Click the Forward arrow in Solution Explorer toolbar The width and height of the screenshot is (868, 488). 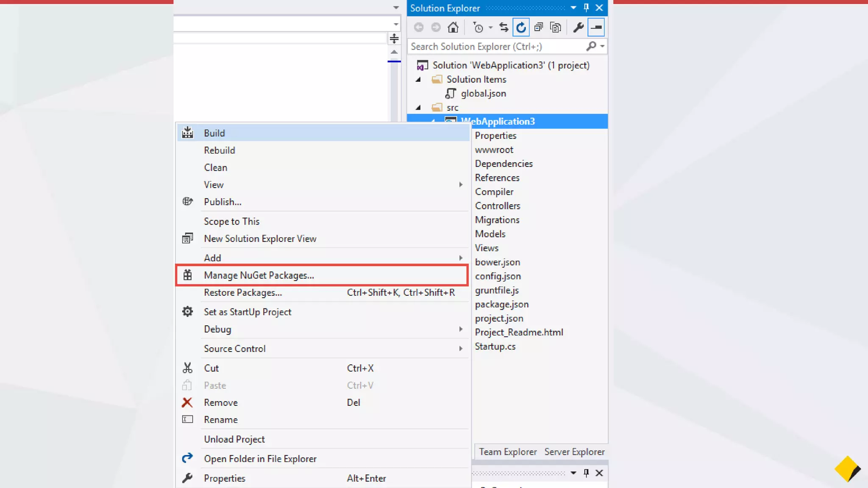pos(436,28)
